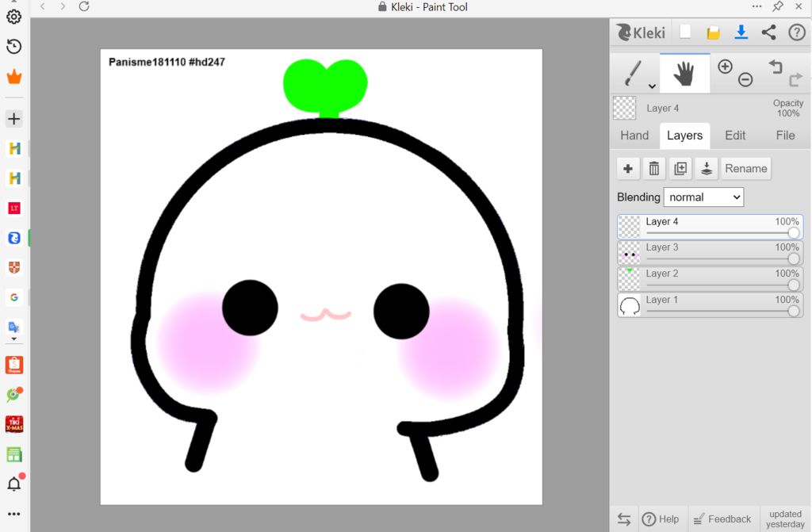Viewport: 812px width, 532px height.
Task: Select the Hand tool
Action: tap(684, 74)
